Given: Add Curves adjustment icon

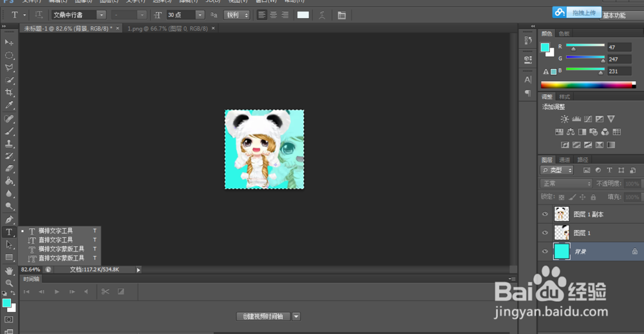Looking at the screenshot, I should click(588, 119).
